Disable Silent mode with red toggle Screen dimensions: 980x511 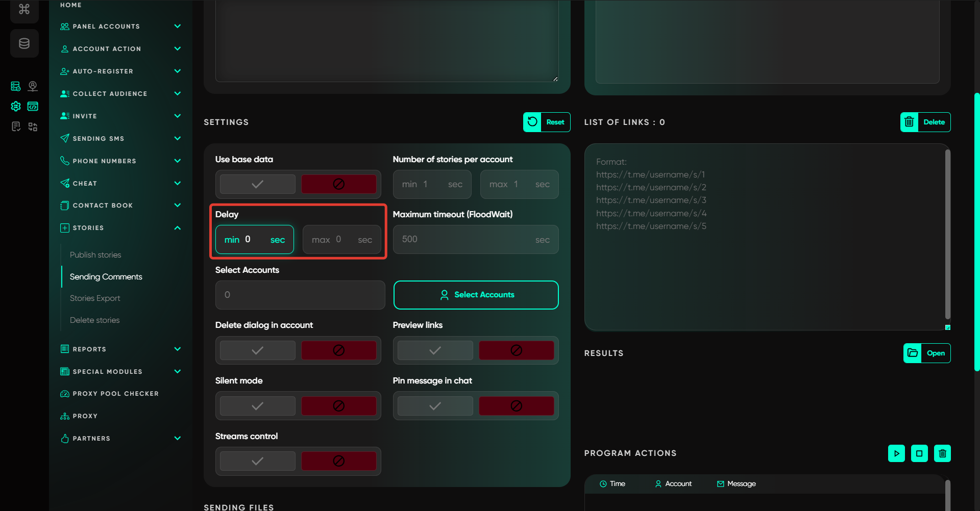(x=338, y=406)
